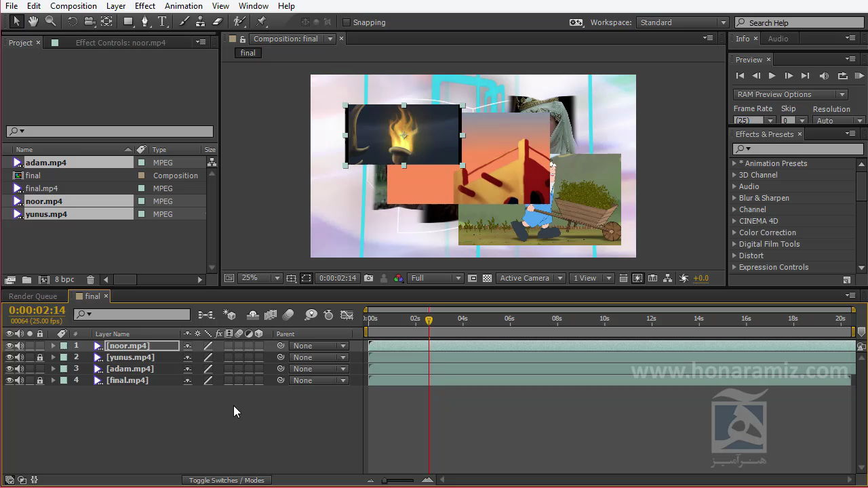
Task: Hide the adam.mp4 layer video eye
Action: tap(9, 369)
